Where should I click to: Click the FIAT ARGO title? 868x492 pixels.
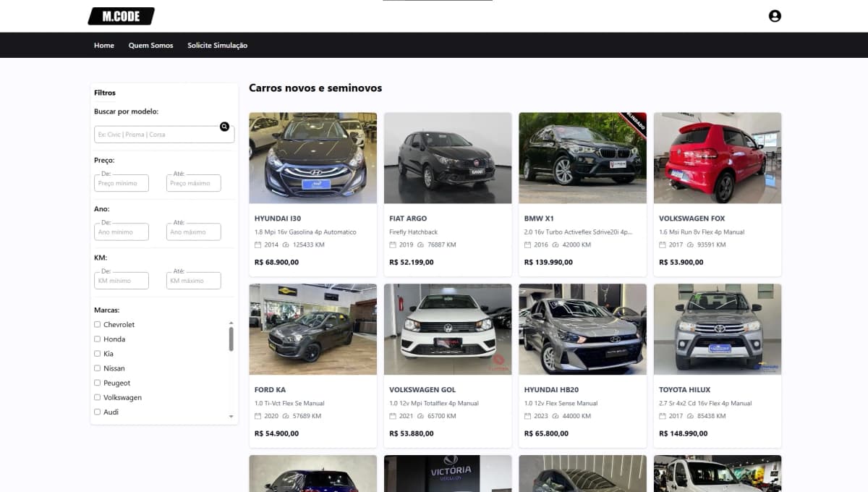tap(408, 219)
